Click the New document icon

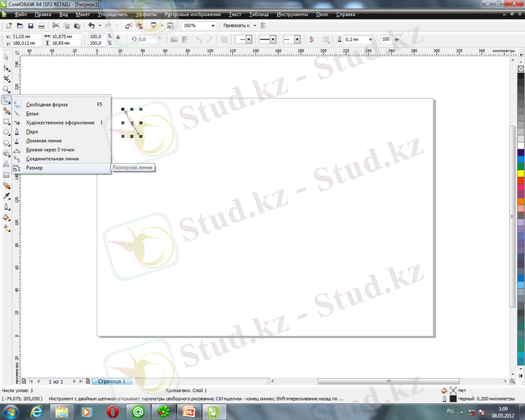(9, 25)
